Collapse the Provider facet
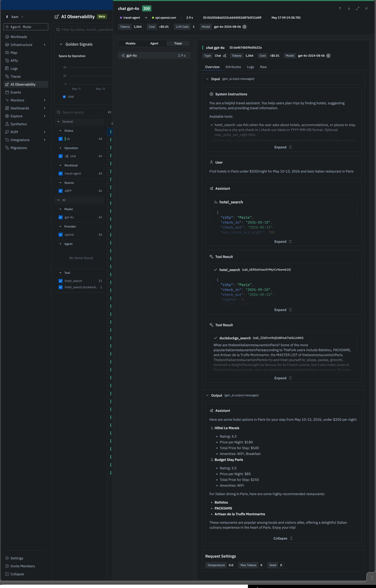The image size is (376, 588). click(x=60, y=227)
